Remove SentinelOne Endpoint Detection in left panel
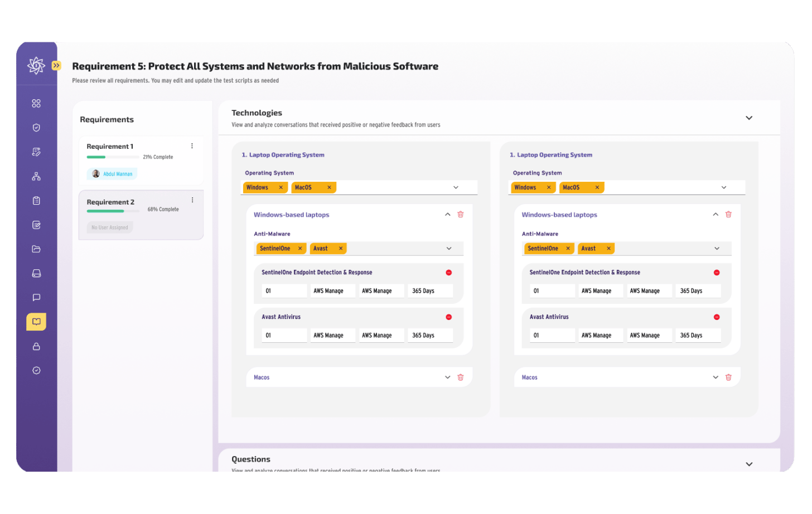Viewport: 812px width, 514px height. point(449,273)
